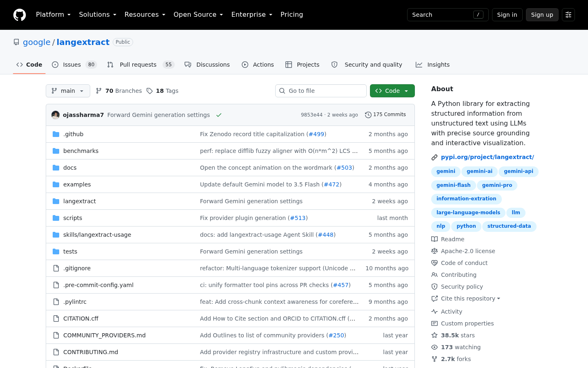Open pypi.org/project/langextract link

tap(488, 157)
